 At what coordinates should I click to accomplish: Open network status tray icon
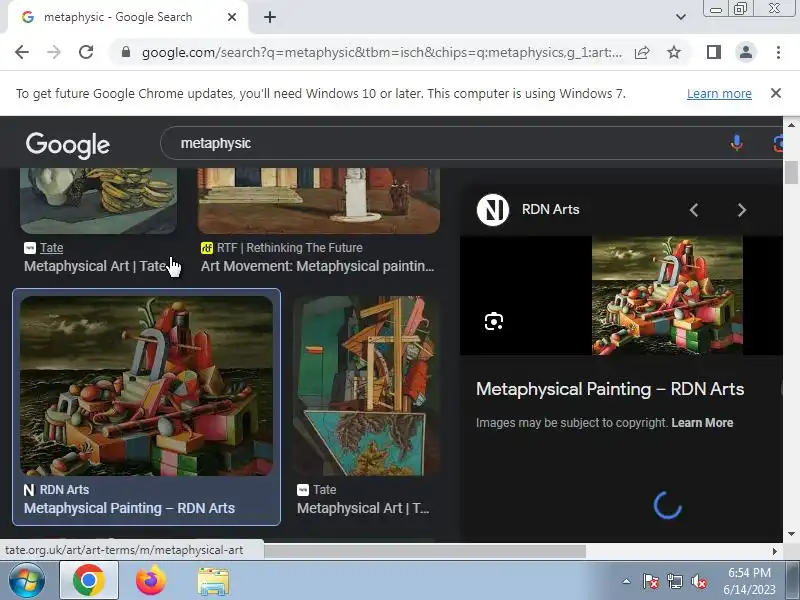(x=674, y=581)
